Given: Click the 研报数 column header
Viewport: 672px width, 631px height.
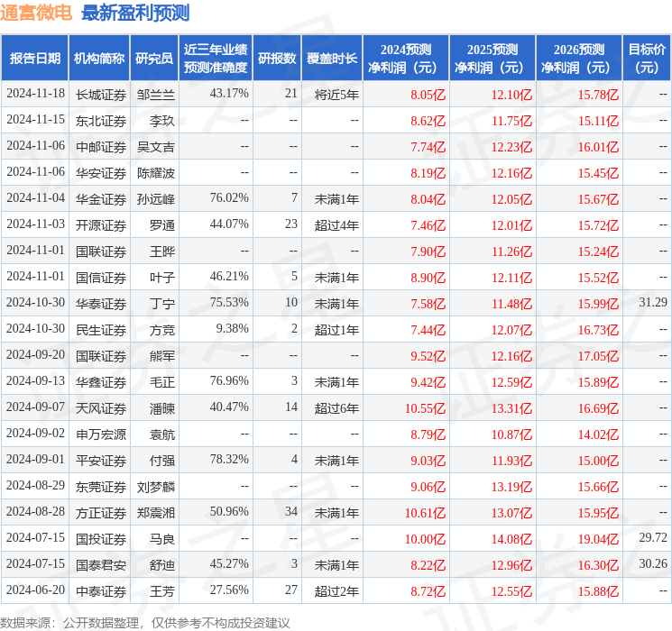Looking at the screenshot, I should pyautogui.click(x=277, y=59).
